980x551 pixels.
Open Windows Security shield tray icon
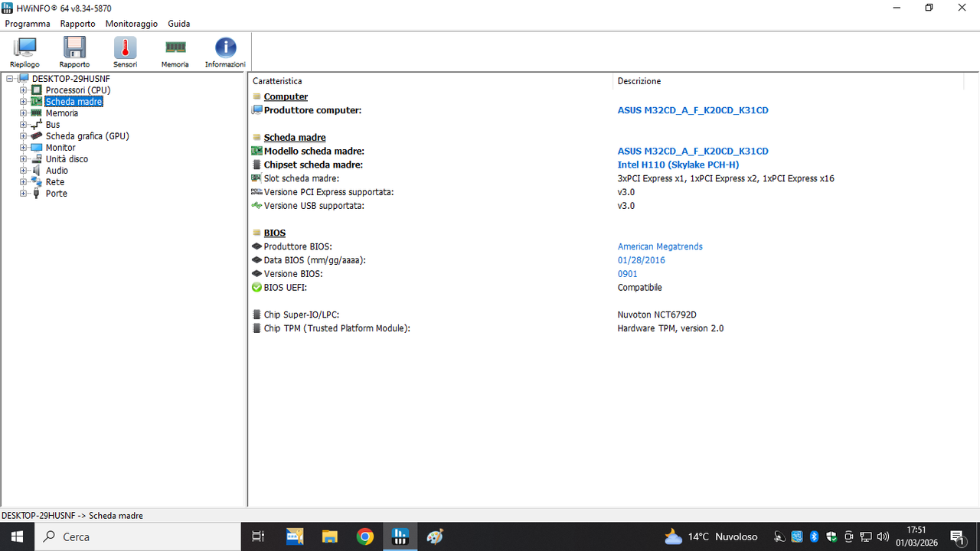(832, 537)
